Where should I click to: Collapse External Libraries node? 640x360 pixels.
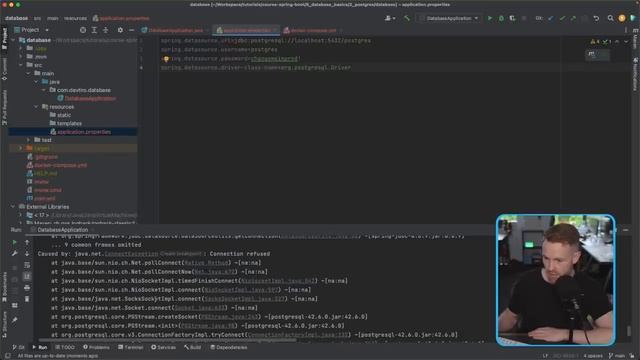(13, 207)
